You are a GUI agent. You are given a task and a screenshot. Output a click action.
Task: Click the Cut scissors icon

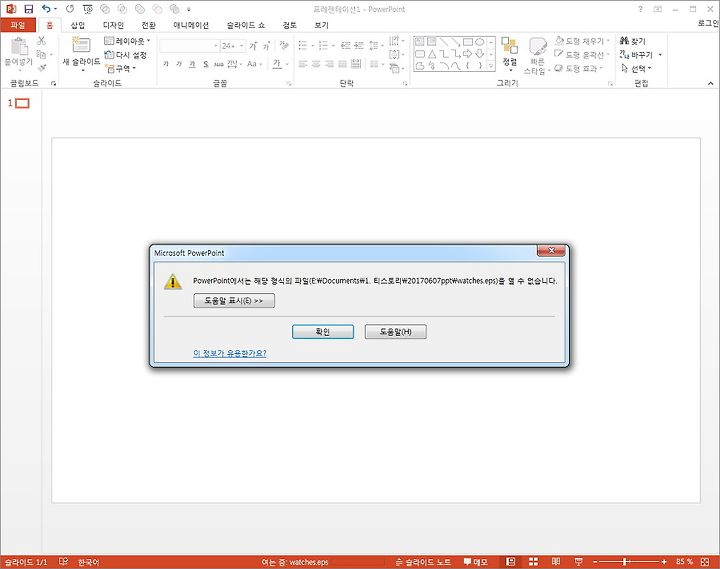(41, 41)
